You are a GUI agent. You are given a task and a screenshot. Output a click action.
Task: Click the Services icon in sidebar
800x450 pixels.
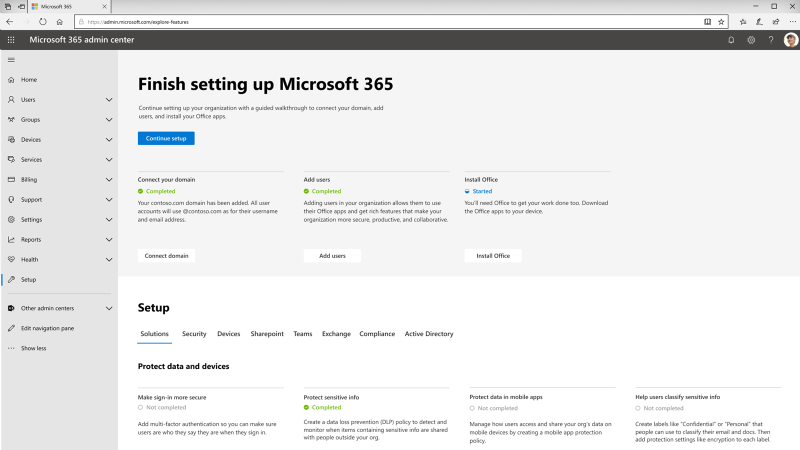tap(11, 159)
